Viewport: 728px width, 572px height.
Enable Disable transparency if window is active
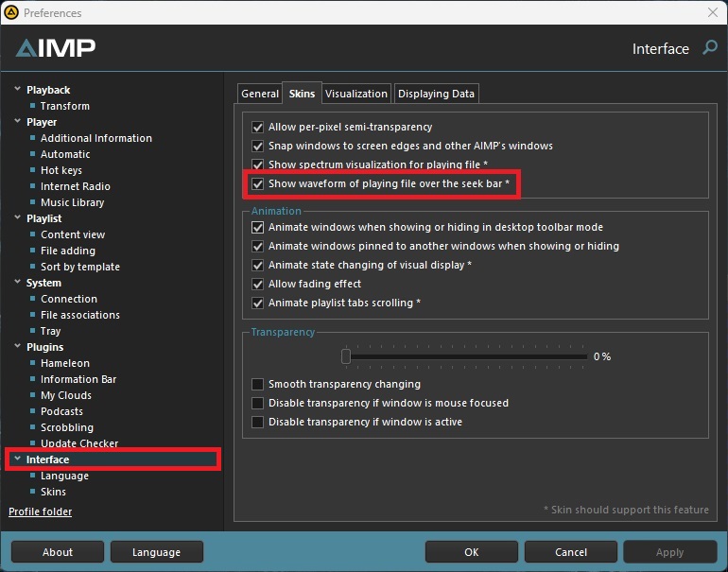(258, 422)
